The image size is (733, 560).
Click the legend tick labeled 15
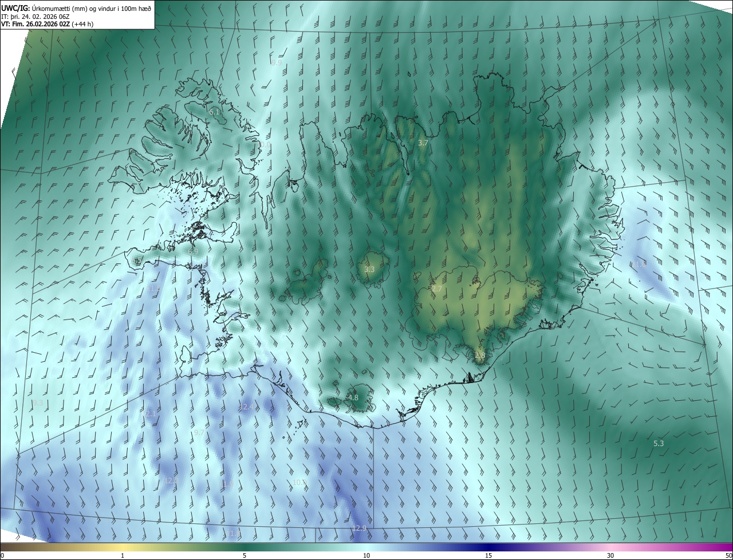(488, 555)
